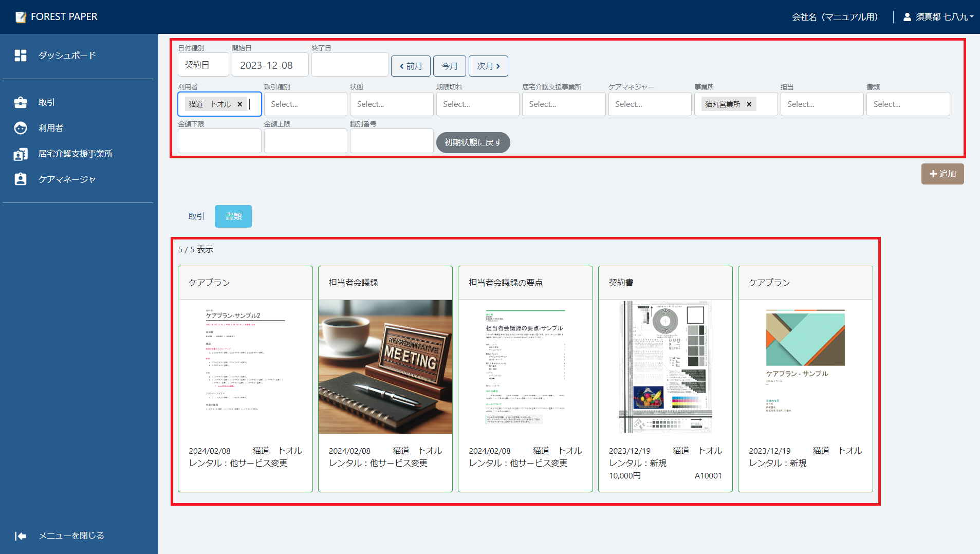Collapse the menu with the arrow icon

21,536
